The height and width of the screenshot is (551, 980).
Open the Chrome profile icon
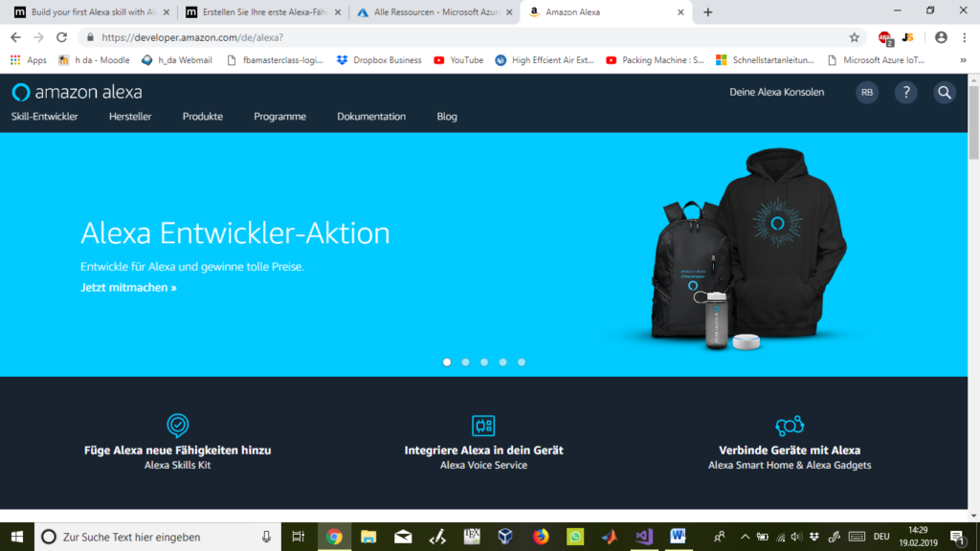[x=941, y=37]
